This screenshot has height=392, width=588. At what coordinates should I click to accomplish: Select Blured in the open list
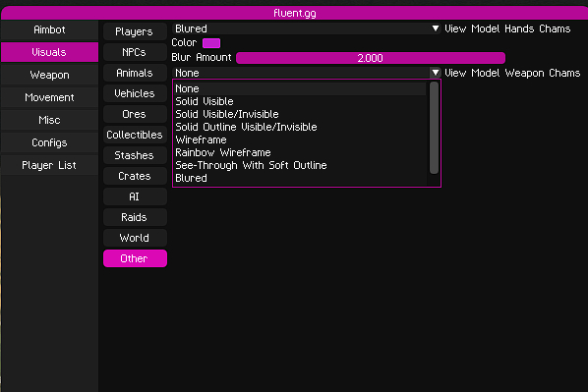(300, 178)
